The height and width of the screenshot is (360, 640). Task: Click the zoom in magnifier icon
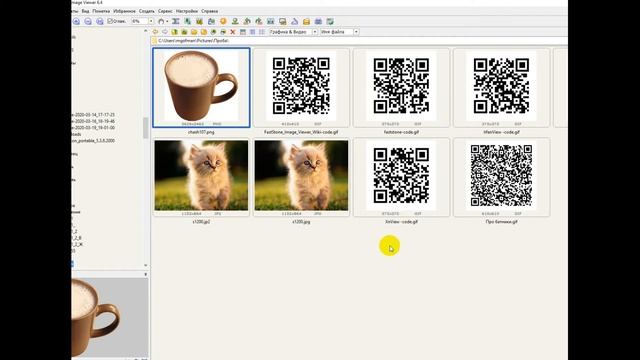(76, 21)
